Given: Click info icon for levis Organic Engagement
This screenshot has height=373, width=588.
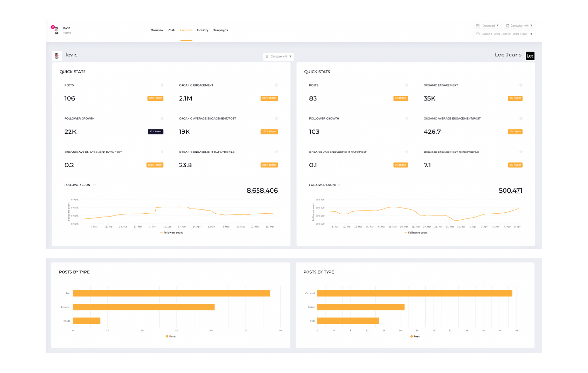Looking at the screenshot, I should click(276, 85).
